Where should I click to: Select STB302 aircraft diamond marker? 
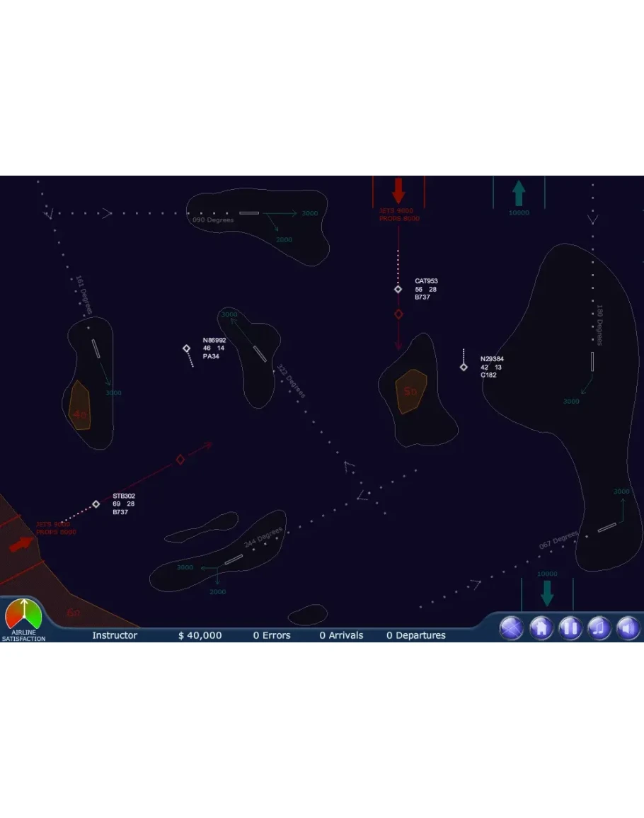coord(96,504)
